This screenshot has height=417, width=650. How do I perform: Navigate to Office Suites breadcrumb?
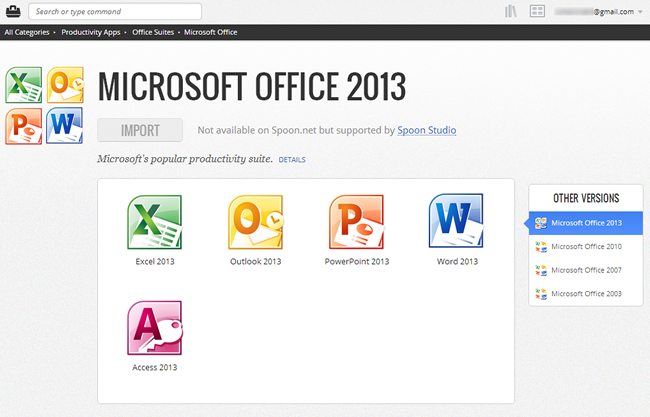[153, 32]
